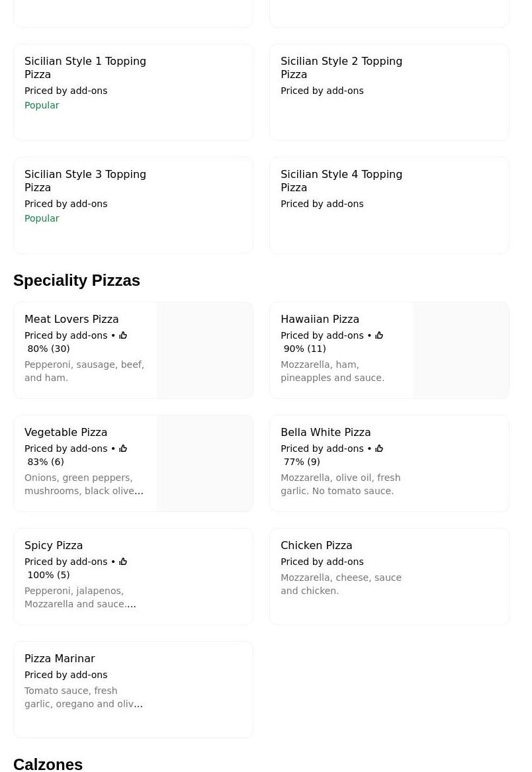This screenshot has width=532, height=772.
Task: Select Sicilian Style 1 Topping Pizza title
Action: click(x=85, y=67)
